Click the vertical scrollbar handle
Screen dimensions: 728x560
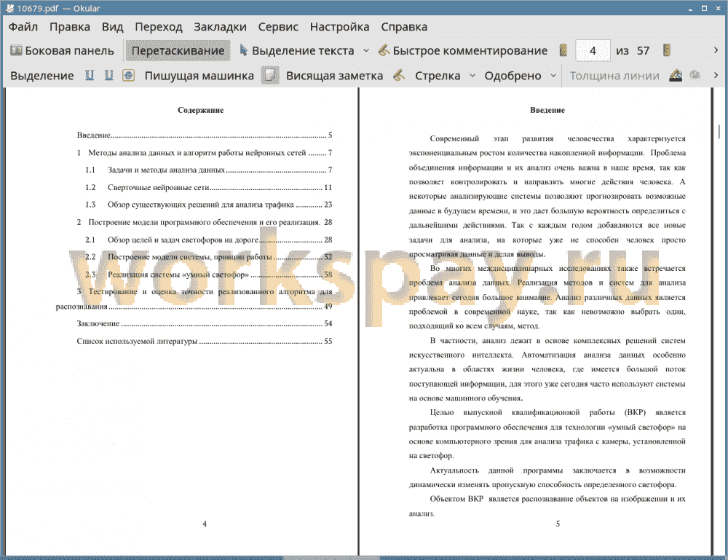click(719, 131)
